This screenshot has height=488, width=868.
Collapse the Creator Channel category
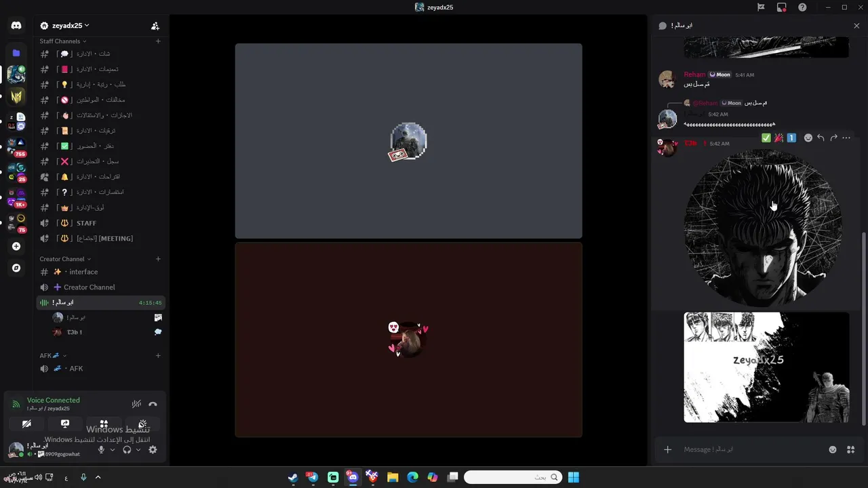[65, 259]
